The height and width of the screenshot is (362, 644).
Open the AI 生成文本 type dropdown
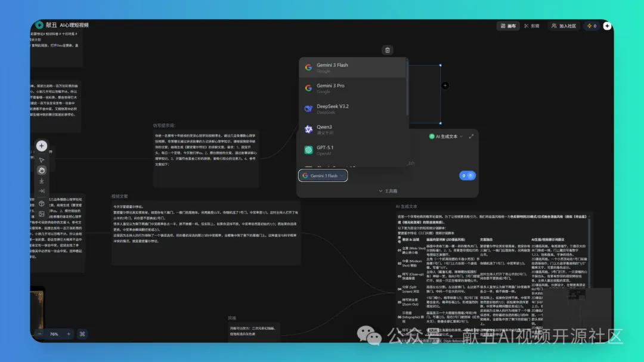click(446, 137)
